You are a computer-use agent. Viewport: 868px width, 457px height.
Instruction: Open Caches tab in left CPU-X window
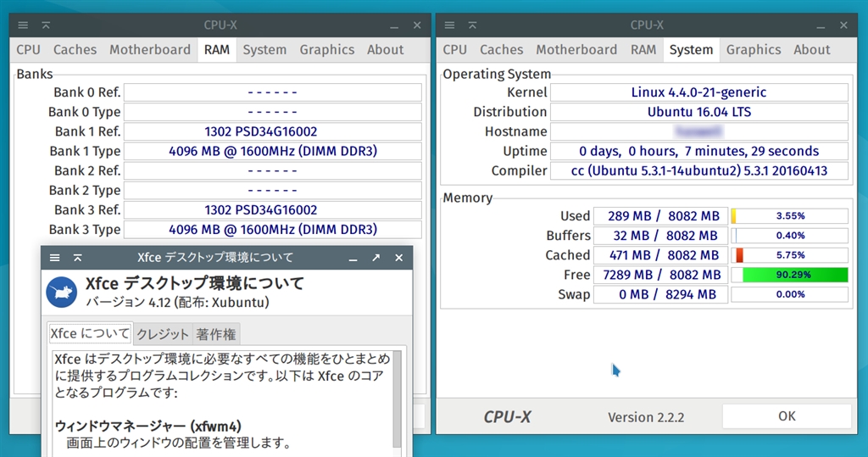(x=75, y=50)
